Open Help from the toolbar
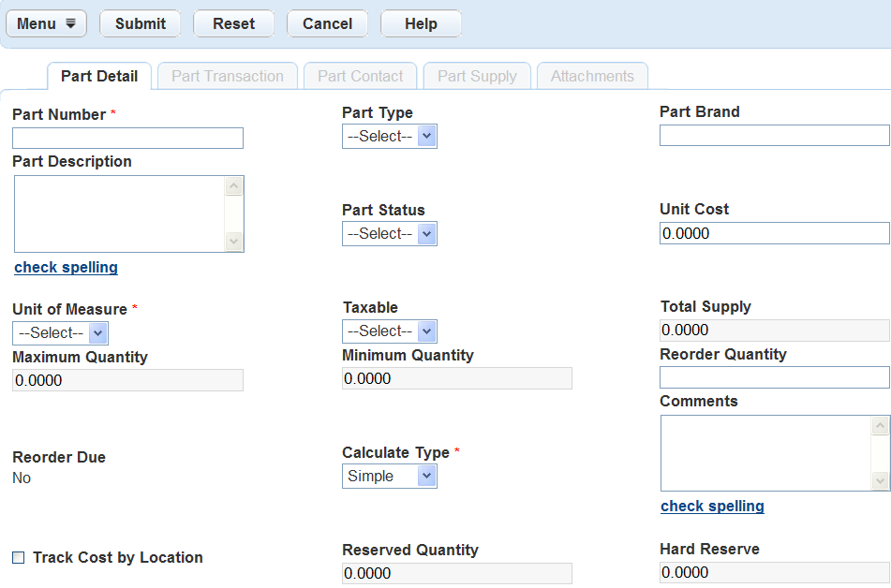 click(421, 24)
